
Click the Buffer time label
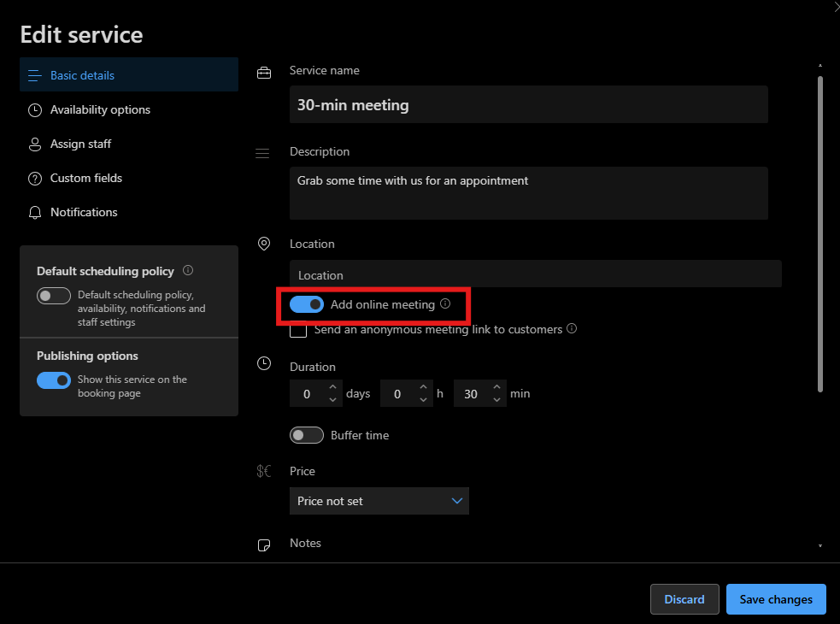coord(360,435)
